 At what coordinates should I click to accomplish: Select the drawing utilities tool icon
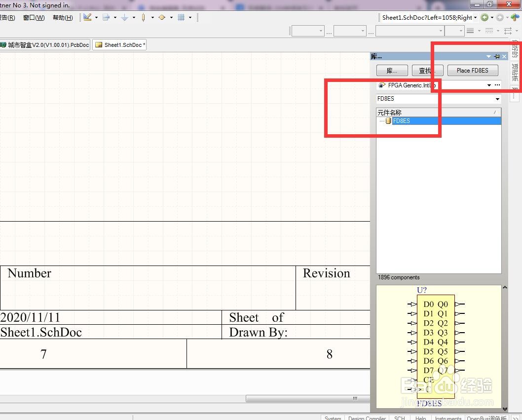[87, 17]
